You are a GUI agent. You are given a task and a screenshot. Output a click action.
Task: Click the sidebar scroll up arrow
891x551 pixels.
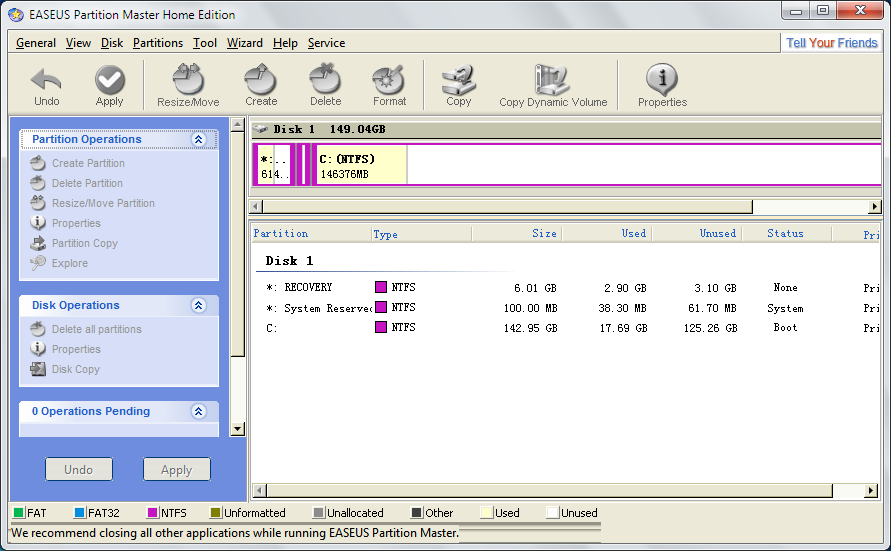pyautogui.click(x=238, y=124)
